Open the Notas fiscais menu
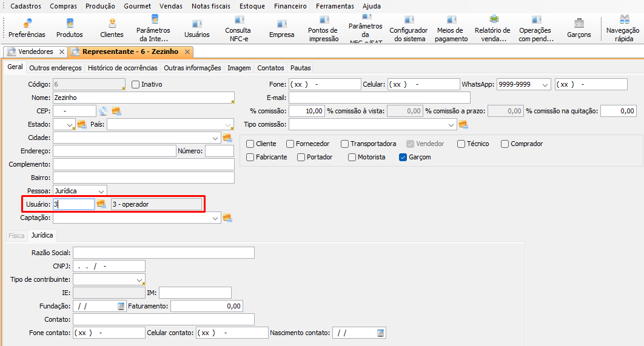The width and height of the screenshot is (644, 346). (210, 6)
